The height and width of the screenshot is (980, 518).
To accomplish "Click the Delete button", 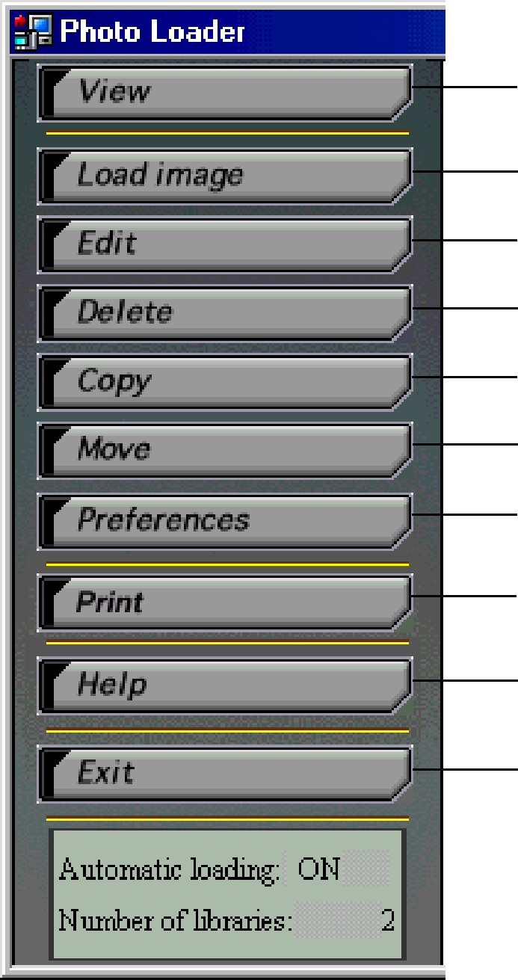I will (225, 313).
